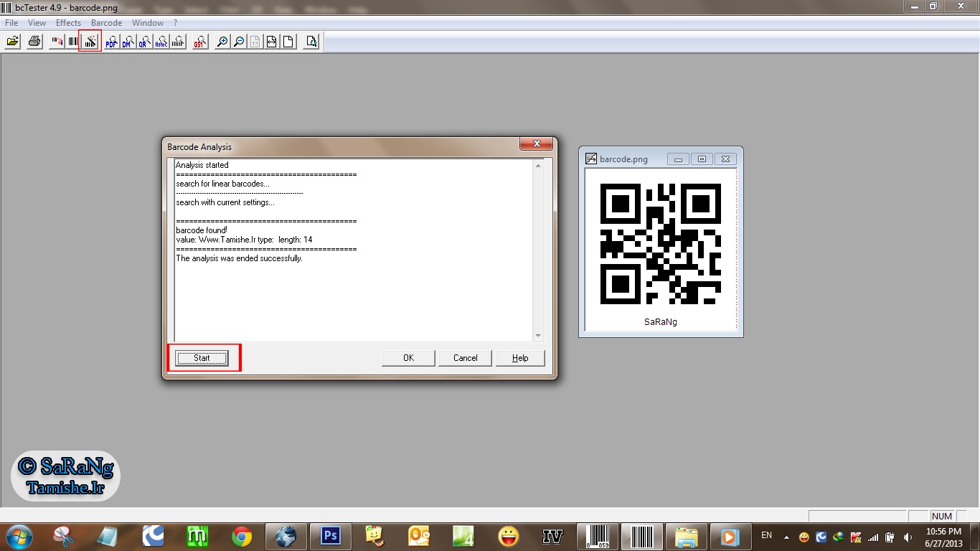Click the IV taskbar icon
Screen dimensions: 980x551
pyautogui.click(x=552, y=537)
